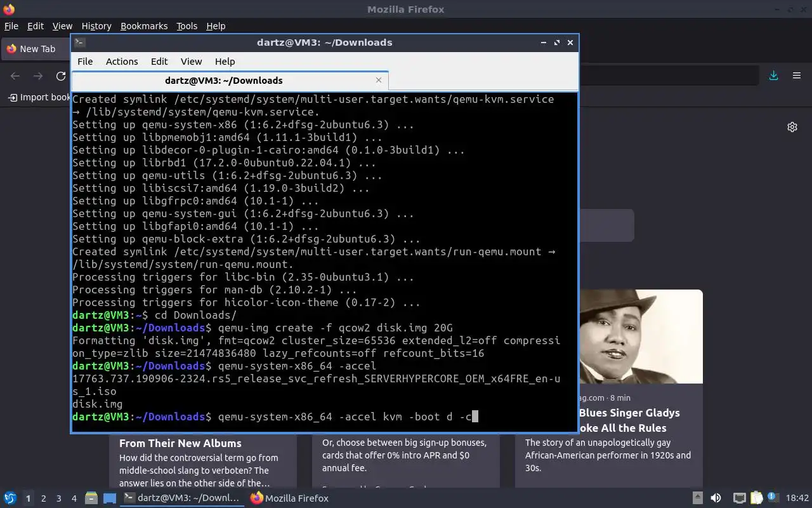The image size is (812, 508).
Task: Click the network status tray icon
Action: pos(739,498)
